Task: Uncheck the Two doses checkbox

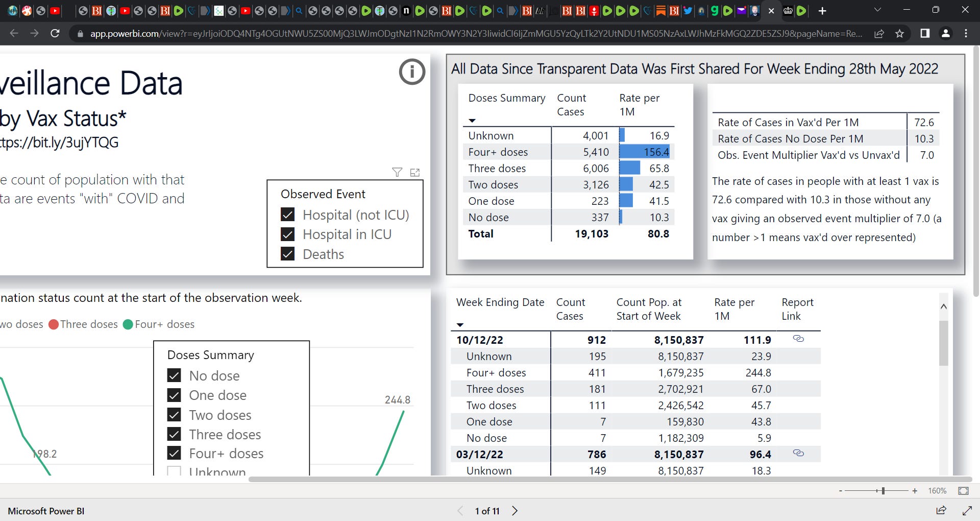Action: point(174,415)
